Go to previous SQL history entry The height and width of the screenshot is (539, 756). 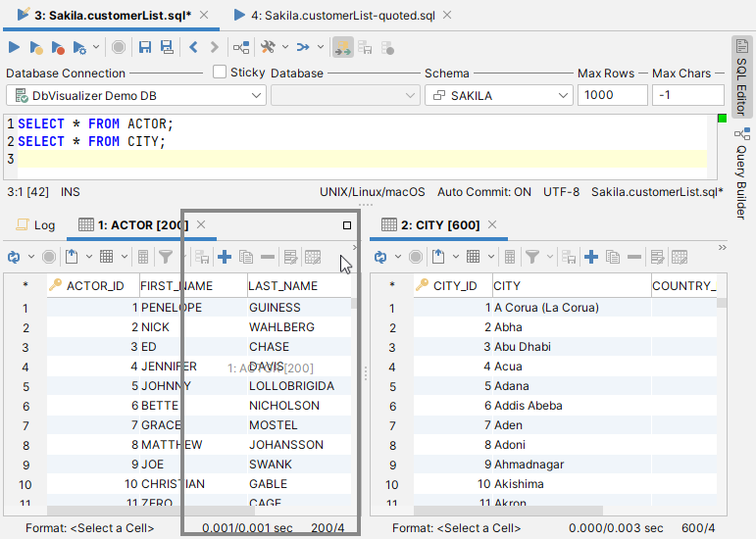coord(193,47)
